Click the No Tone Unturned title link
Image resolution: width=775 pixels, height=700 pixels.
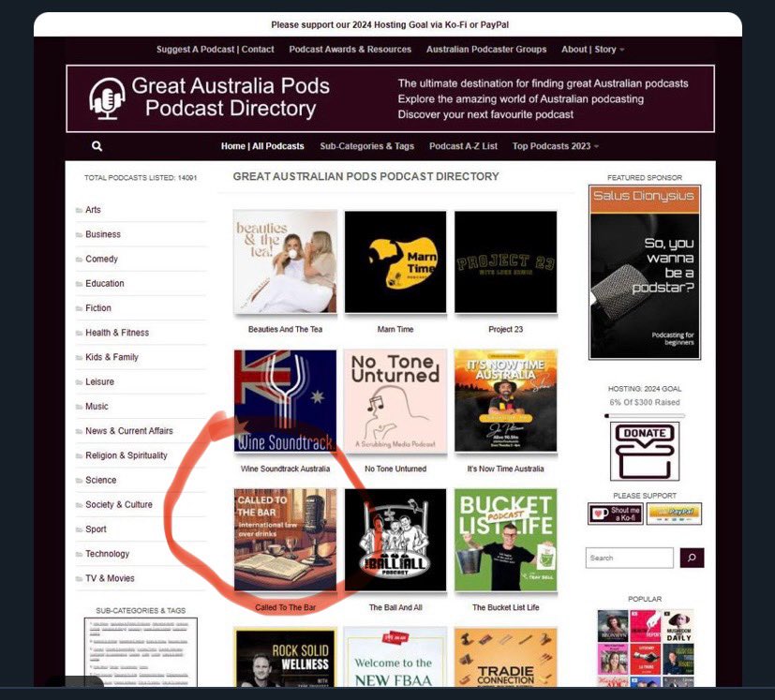[395, 469]
